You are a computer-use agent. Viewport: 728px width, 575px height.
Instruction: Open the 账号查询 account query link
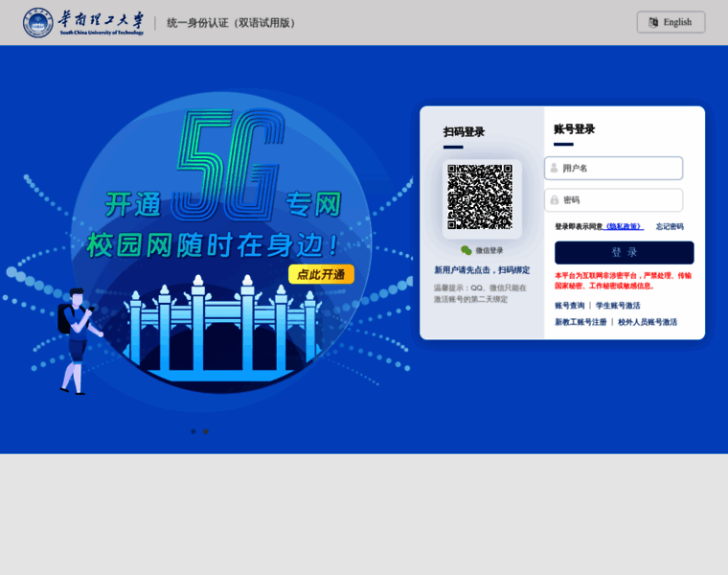tap(570, 306)
